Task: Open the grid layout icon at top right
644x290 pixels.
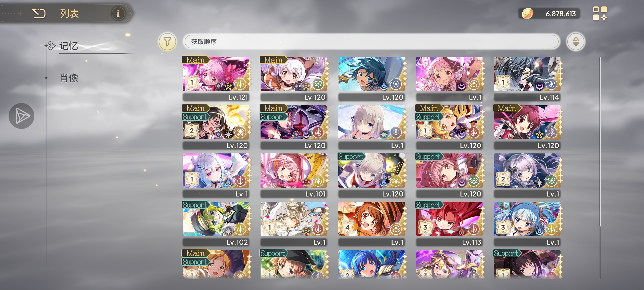Action: tap(600, 13)
